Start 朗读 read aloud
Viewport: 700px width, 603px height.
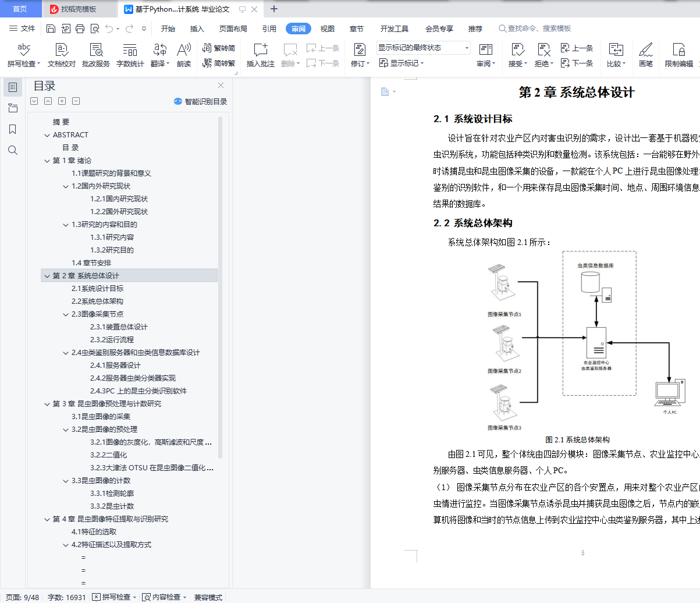click(x=184, y=55)
